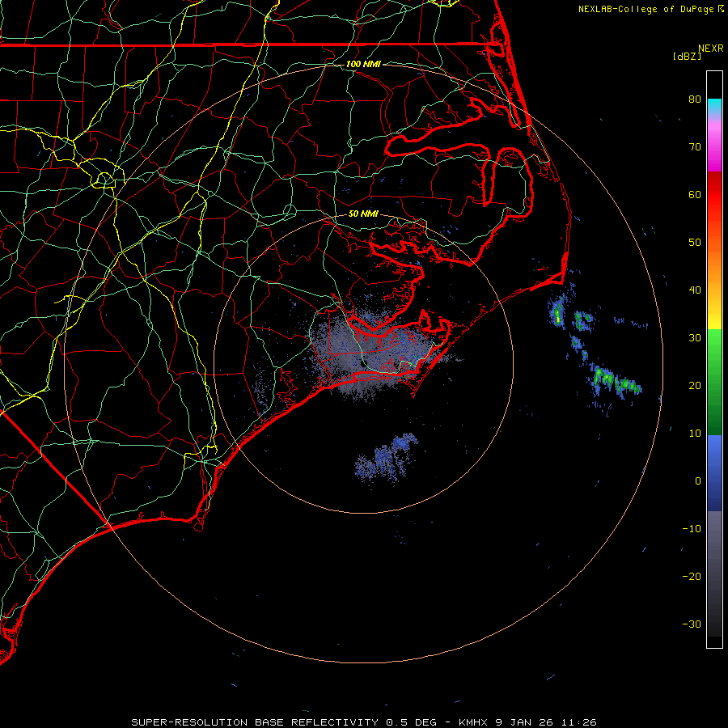Click the 10 dBZ scale label
728x728 pixels.
click(695, 434)
